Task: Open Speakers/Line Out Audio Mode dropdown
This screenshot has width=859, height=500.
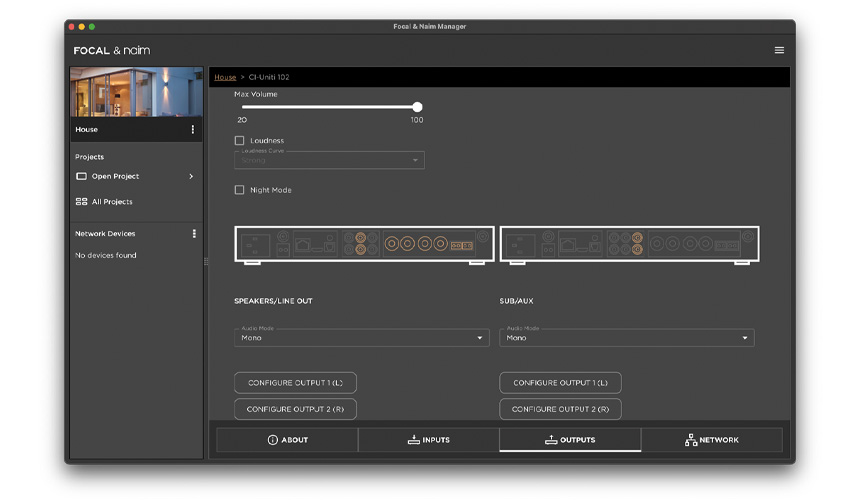Action: coord(361,338)
